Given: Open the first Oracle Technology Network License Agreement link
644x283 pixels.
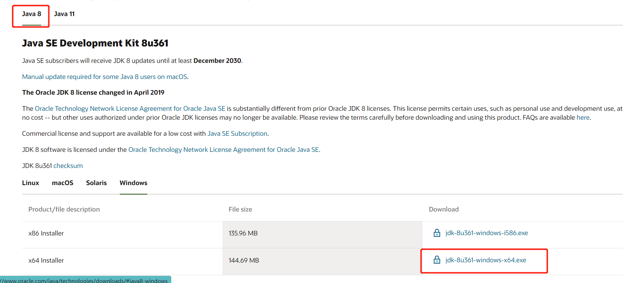Looking at the screenshot, I should 130,109.
